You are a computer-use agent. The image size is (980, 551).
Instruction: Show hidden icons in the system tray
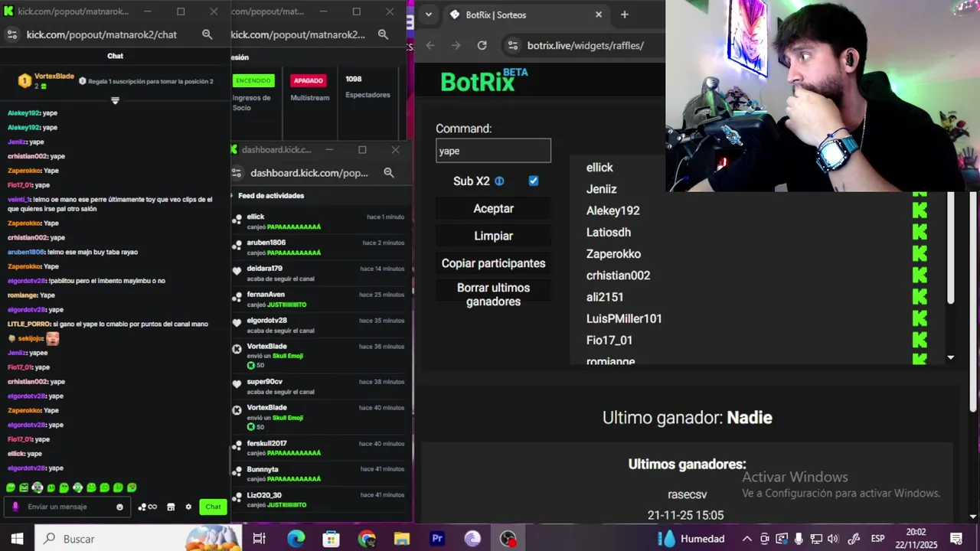click(747, 539)
